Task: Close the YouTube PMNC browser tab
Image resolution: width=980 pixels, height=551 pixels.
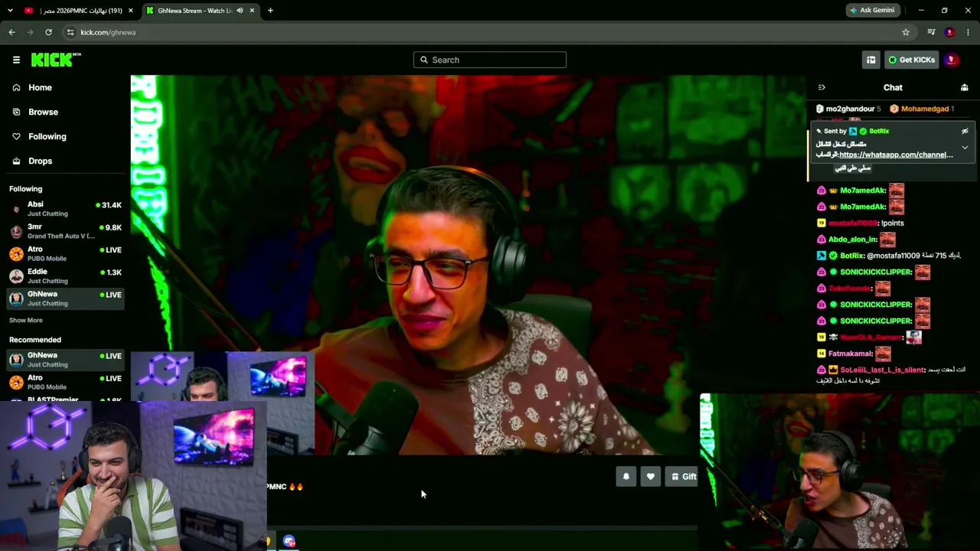Action: tap(131, 11)
